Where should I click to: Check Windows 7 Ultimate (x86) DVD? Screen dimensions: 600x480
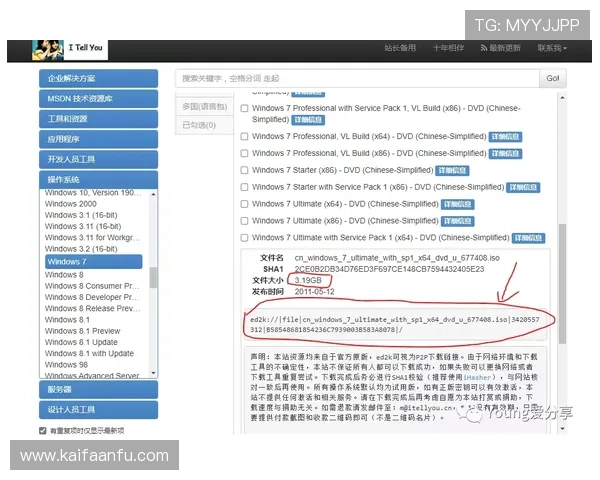[244, 221]
